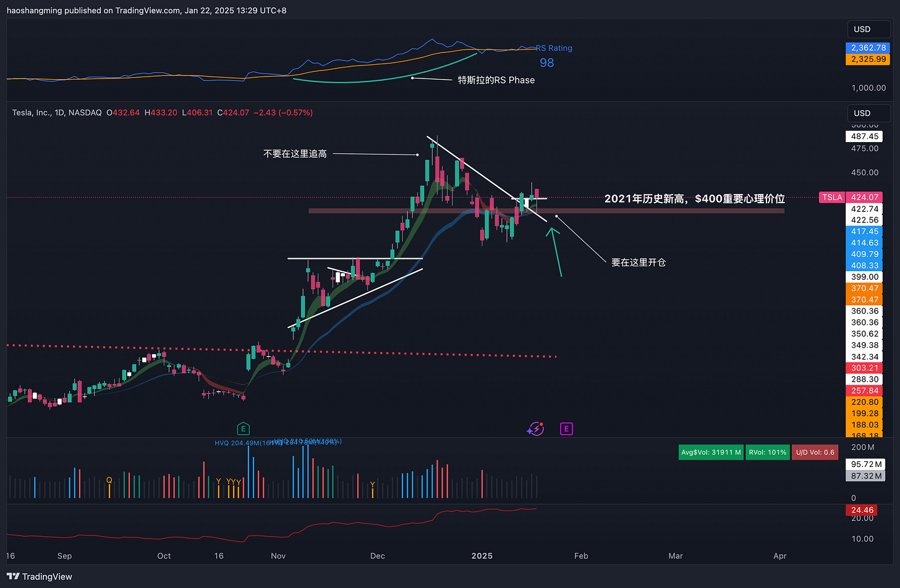Click the 257.84 red price label
Screen dimensions: 900x588
click(x=864, y=391)
